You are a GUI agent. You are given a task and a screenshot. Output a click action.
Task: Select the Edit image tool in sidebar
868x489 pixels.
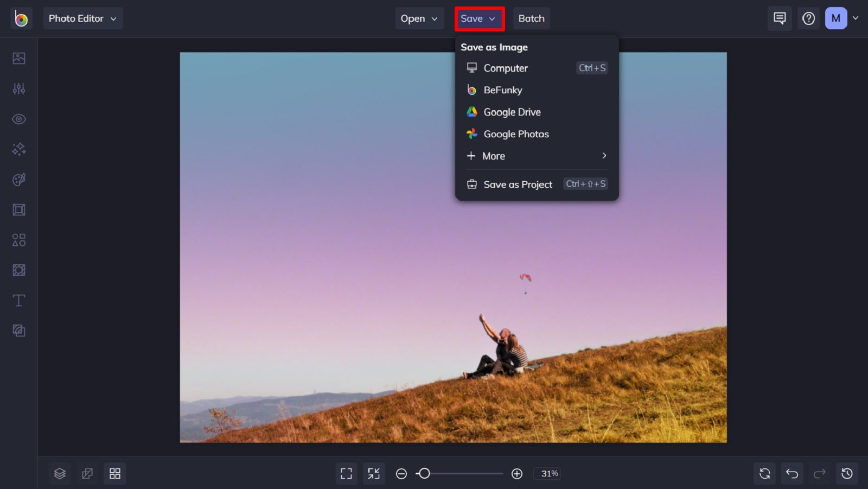(x=19, y=58)
